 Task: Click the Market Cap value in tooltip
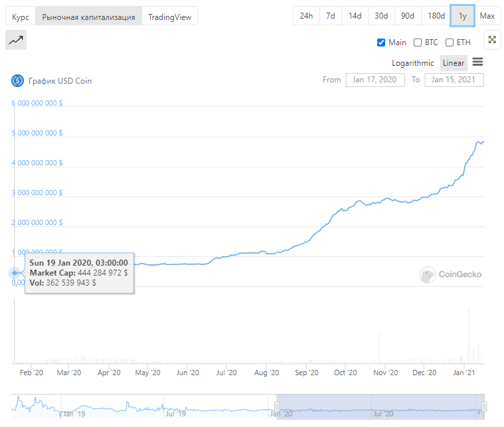pyautogui.click(x=102, y=273)
